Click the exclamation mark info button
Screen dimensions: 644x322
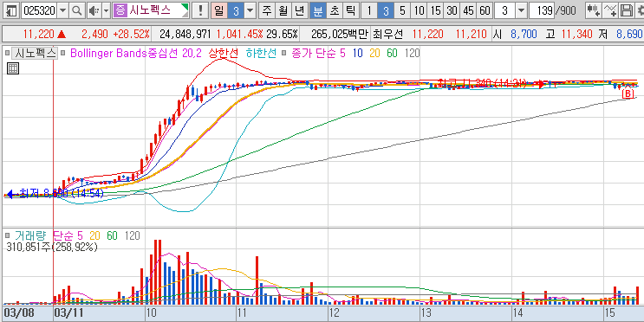point(200,10)
